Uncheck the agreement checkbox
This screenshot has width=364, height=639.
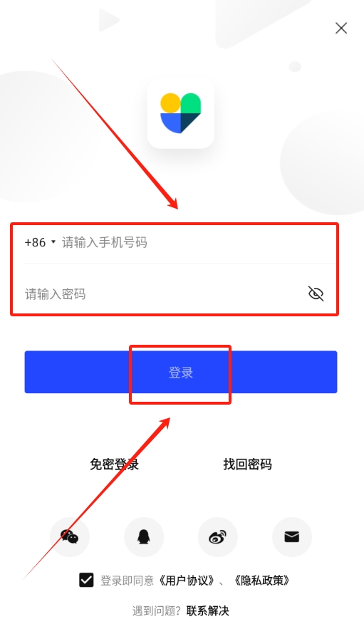[86, 580]
